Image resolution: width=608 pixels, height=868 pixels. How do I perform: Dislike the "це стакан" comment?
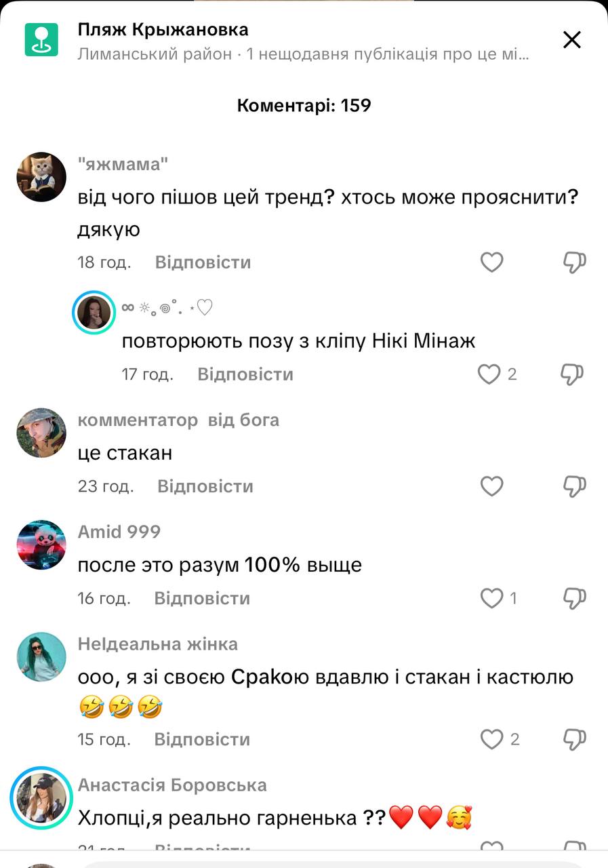575,486
